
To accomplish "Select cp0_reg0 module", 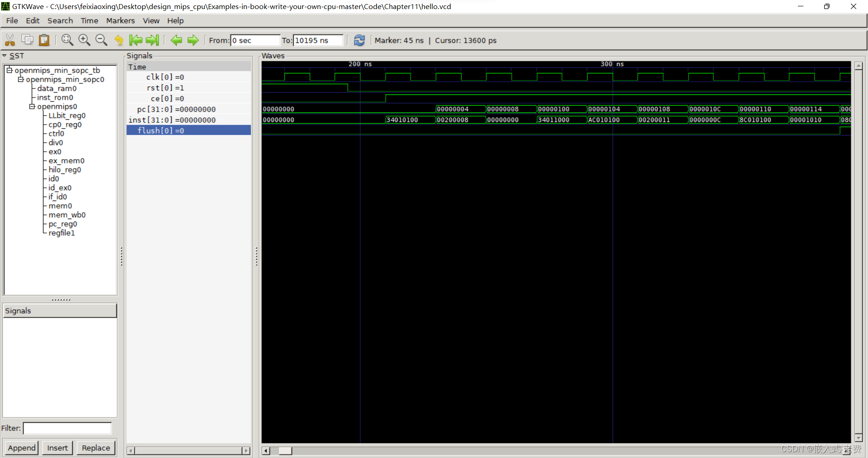I will (65, 124).
